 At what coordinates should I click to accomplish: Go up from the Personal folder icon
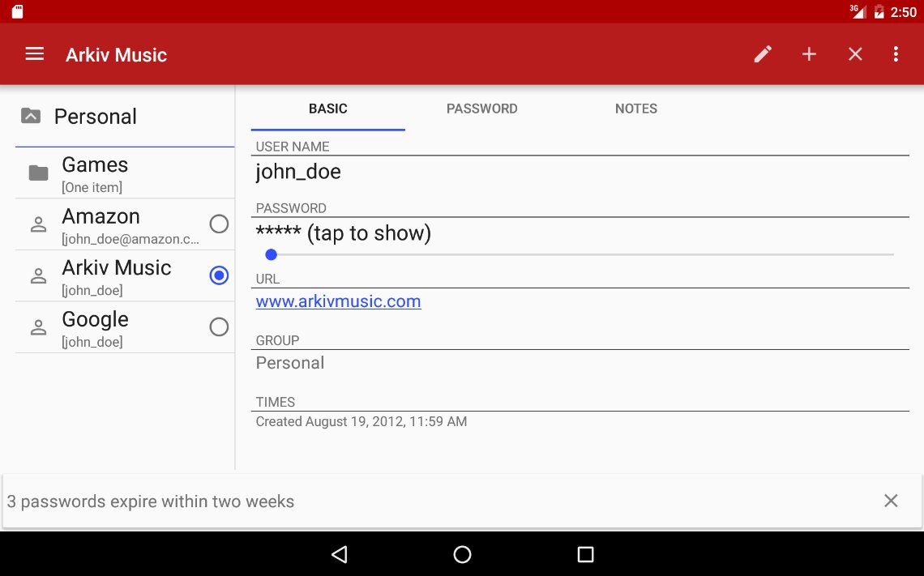(x=30, y=116)
